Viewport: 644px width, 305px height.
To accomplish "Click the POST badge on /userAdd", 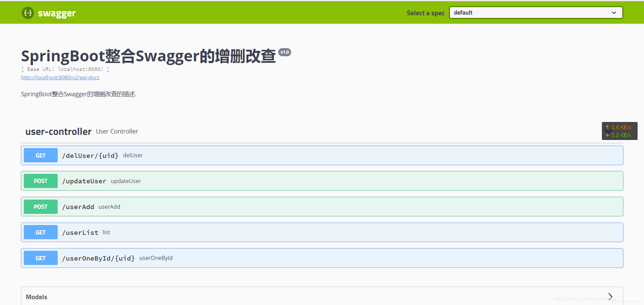I will point(40,206).
